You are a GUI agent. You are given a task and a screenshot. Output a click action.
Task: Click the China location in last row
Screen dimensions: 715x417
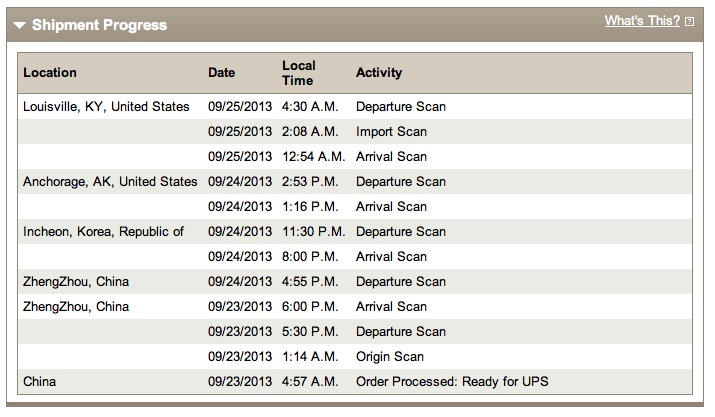tap(40, 381)
